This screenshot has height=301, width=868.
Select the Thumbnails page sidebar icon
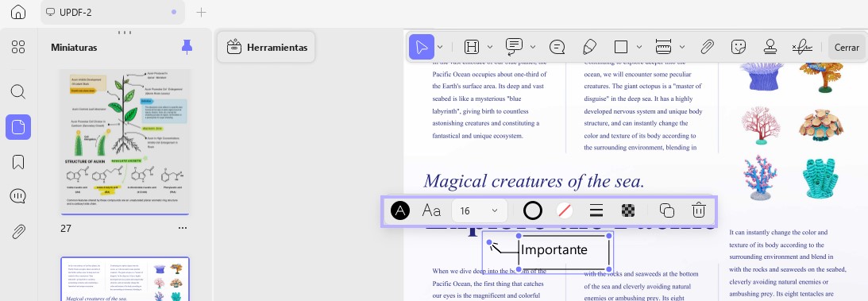click(18, 127)
